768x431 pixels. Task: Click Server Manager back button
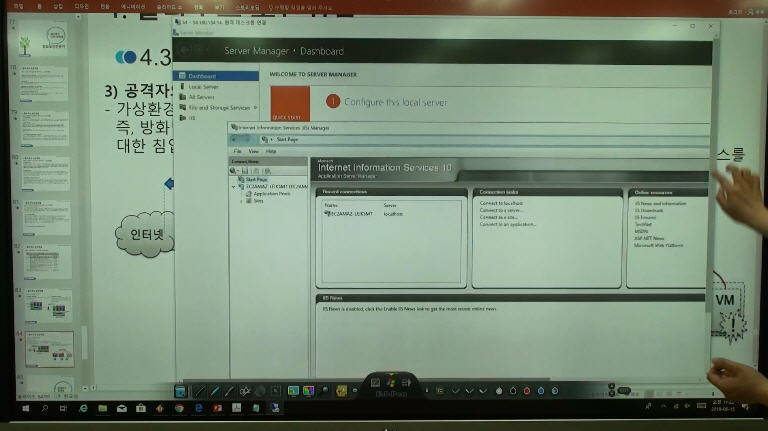pyautogui.click(x=186, y=50)
